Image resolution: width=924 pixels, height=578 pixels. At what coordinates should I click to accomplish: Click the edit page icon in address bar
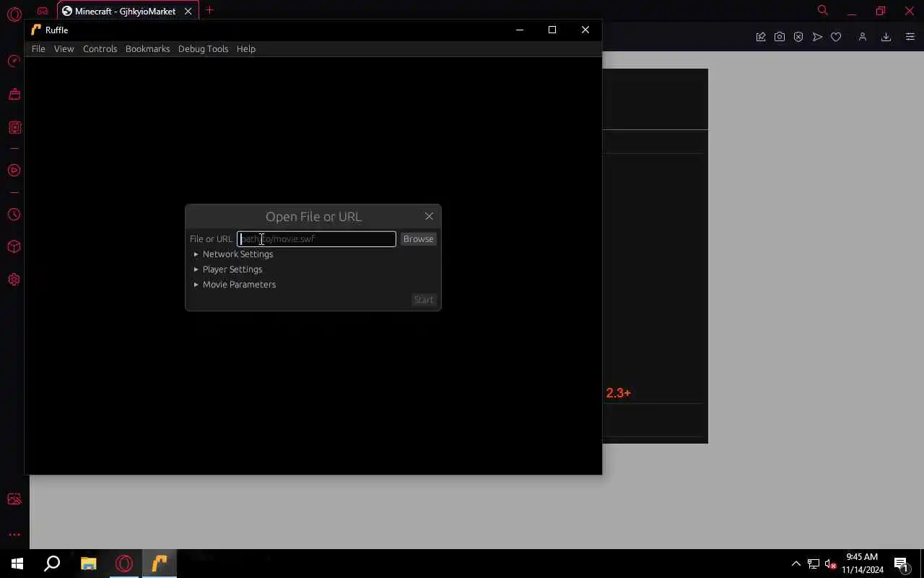coord(761,37)
